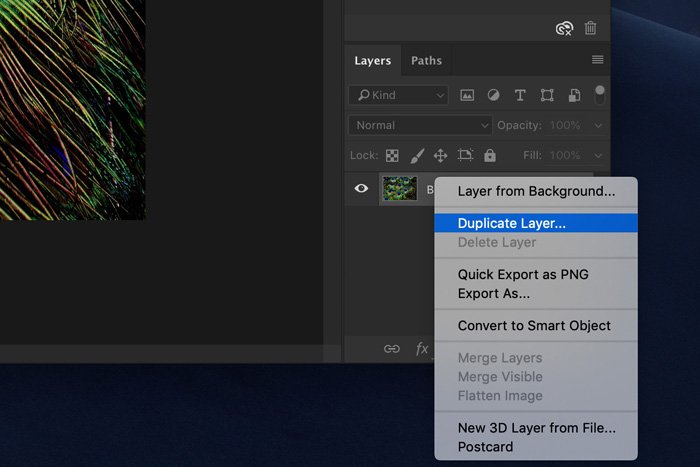700x467 pixels.
Task: Add a layer style with fx icon
Action: [422, 349]
